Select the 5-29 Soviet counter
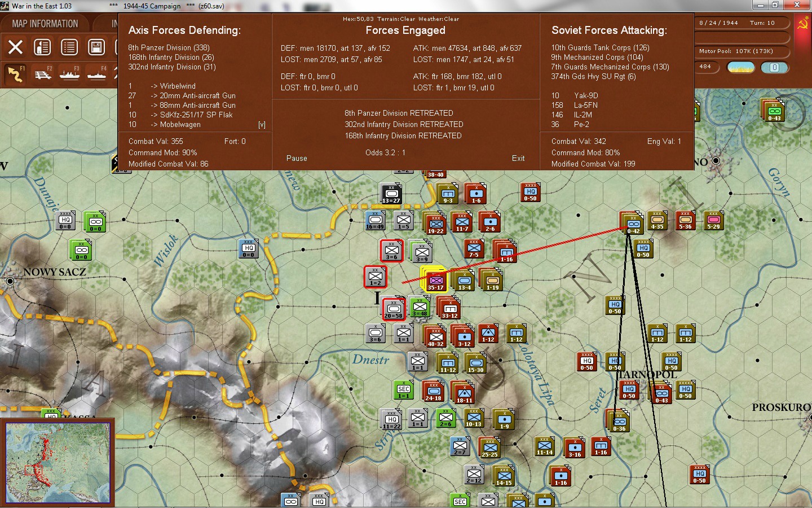The image size is (812, 508). [713, 221]
